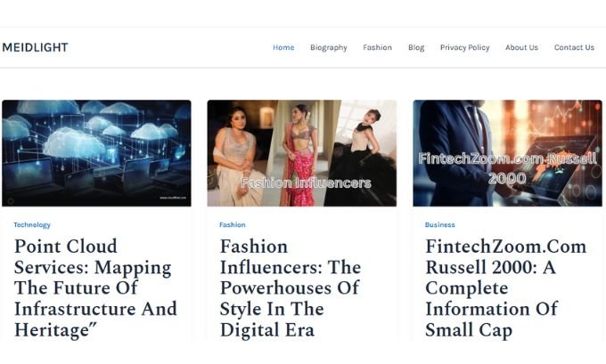
Task: Click the MEIDLIGHT site logo
Action: (35, 47)
